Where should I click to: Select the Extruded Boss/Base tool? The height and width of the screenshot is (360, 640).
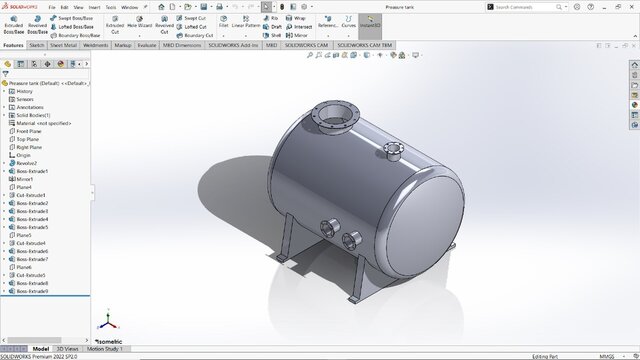point(13,25)
